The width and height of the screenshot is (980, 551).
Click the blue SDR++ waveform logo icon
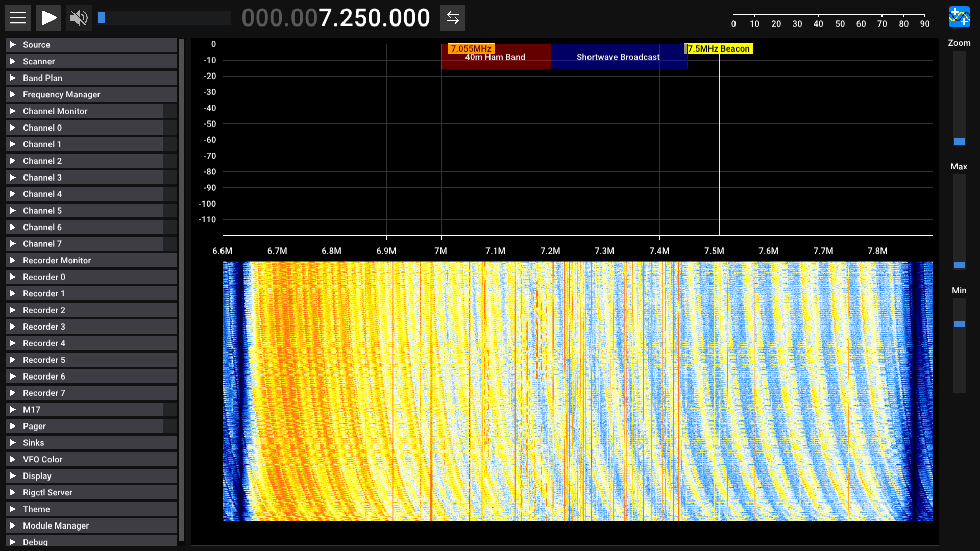click(x=959, y=16)
